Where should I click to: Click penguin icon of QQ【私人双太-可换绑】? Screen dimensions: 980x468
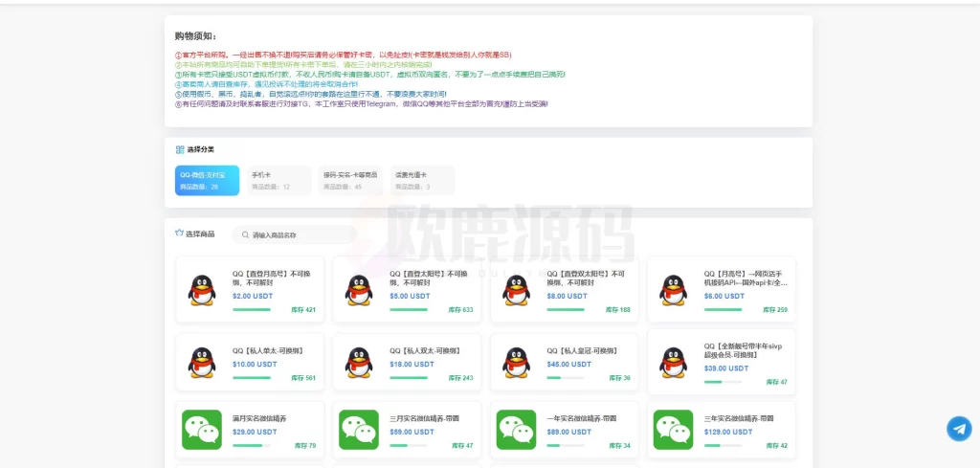pyautogui.click(x=359, y=363)
